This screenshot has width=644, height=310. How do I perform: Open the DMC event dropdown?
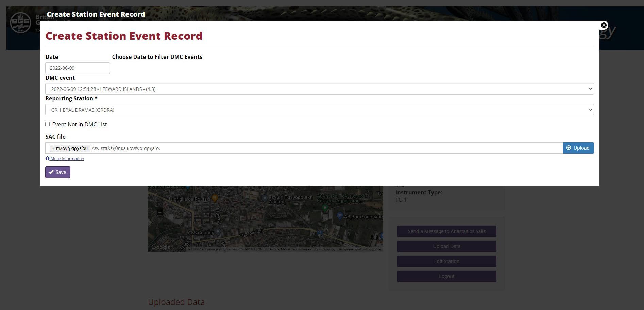pyautogui.click(x=319, y=89)
